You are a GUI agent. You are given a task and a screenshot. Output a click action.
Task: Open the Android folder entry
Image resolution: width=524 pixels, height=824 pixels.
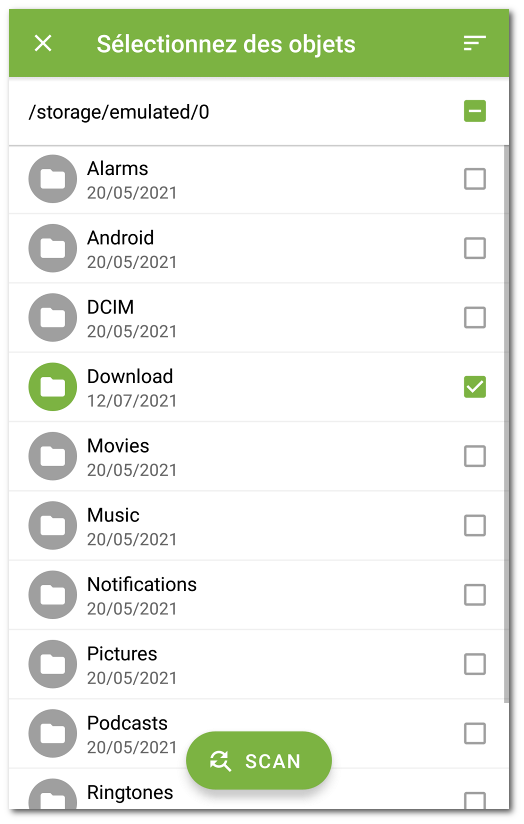(256, 248)
